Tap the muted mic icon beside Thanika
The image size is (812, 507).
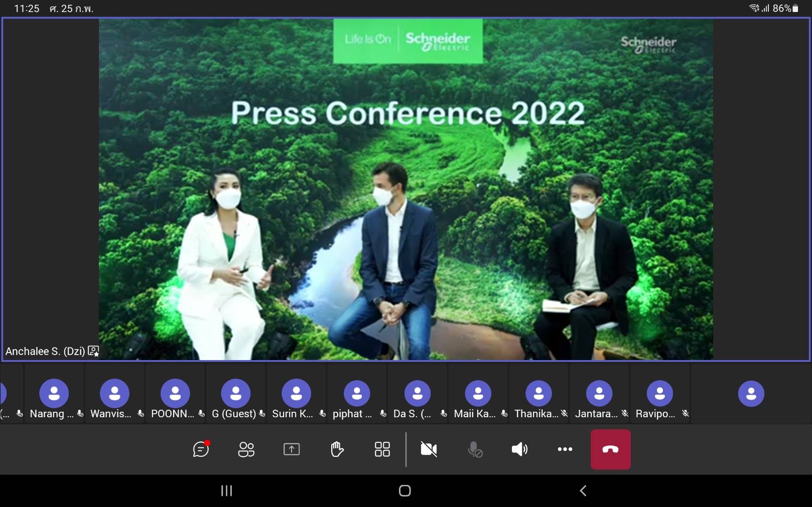[565, 414]
